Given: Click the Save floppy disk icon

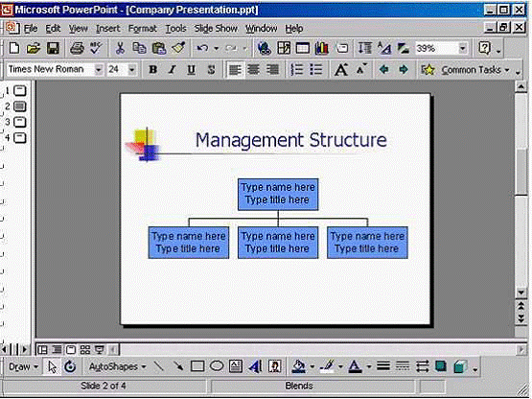Looking at the screenshot, I should point(53,48).
